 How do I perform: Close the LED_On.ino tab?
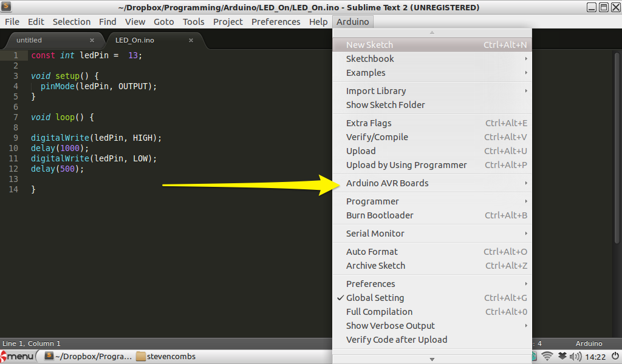(x=191, y=40)
